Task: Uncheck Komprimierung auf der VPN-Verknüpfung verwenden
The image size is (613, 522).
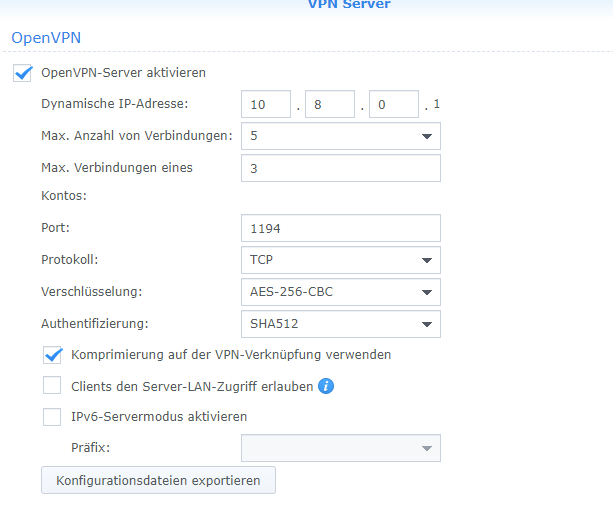Action: [52, 355]
